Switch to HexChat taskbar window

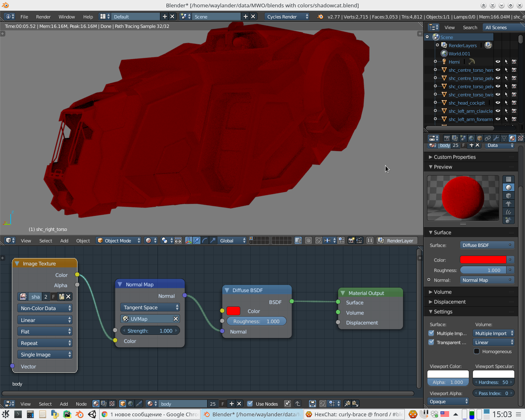point(353,414)
